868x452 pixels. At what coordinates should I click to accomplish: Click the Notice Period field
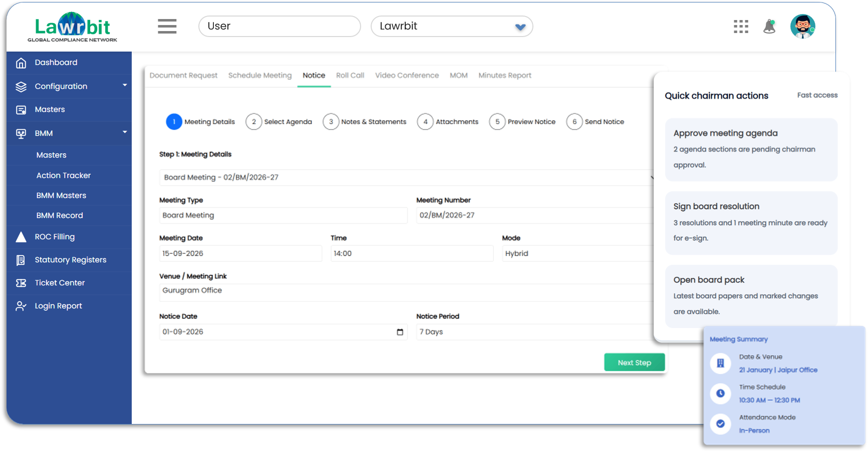535,332
